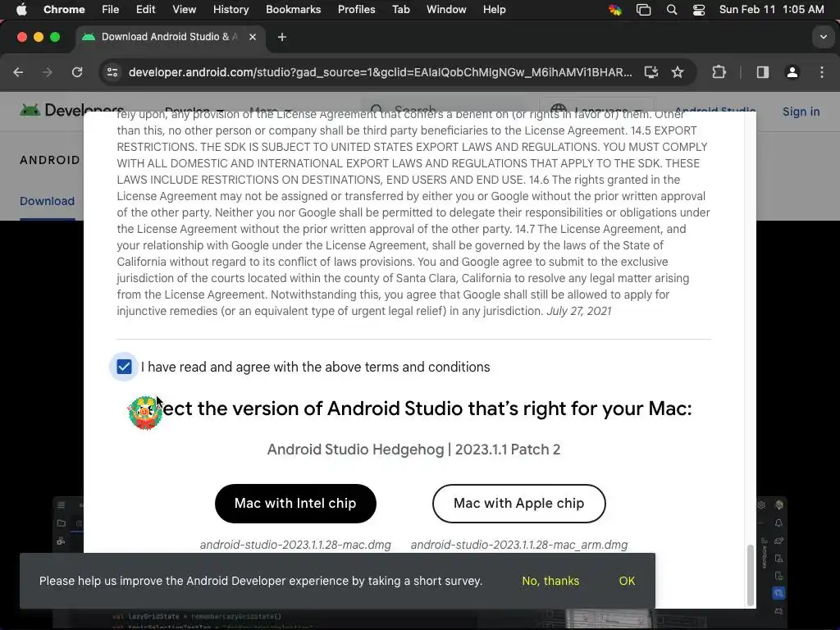The height and width of the screenshot is (630, 840).
Task: Open the History menu
Action: 231,9
